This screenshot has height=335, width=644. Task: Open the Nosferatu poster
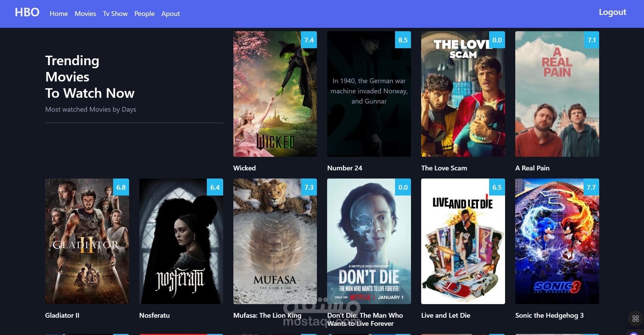(x=181, y=241)
